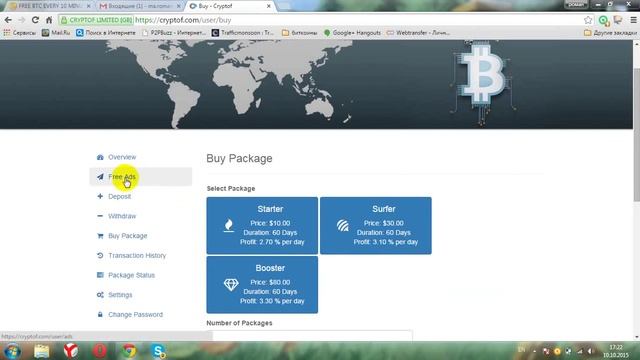Open Buy Package in sidebar
The image size is (640, 360).
click(127, 236)
